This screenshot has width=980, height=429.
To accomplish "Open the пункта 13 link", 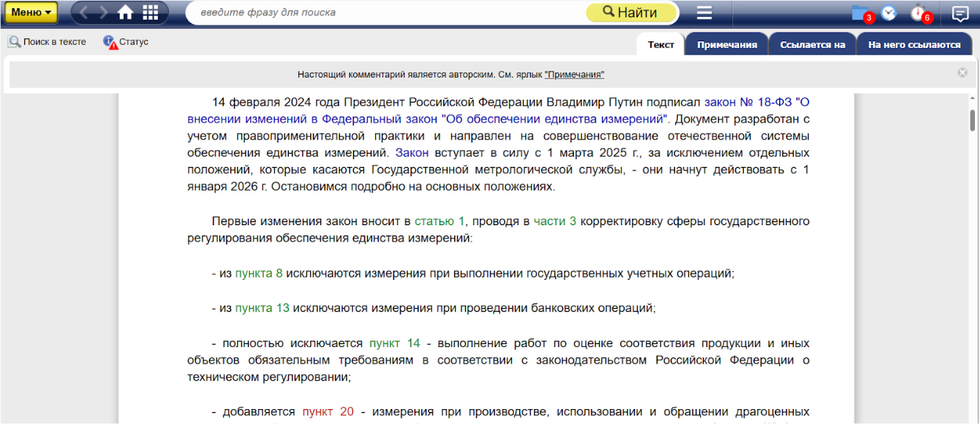I will [262, 308].
